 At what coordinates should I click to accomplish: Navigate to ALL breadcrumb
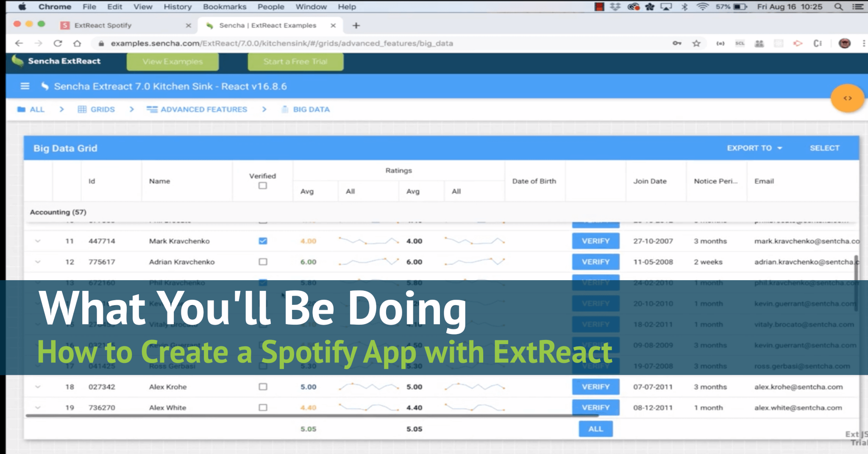[31, 109]
